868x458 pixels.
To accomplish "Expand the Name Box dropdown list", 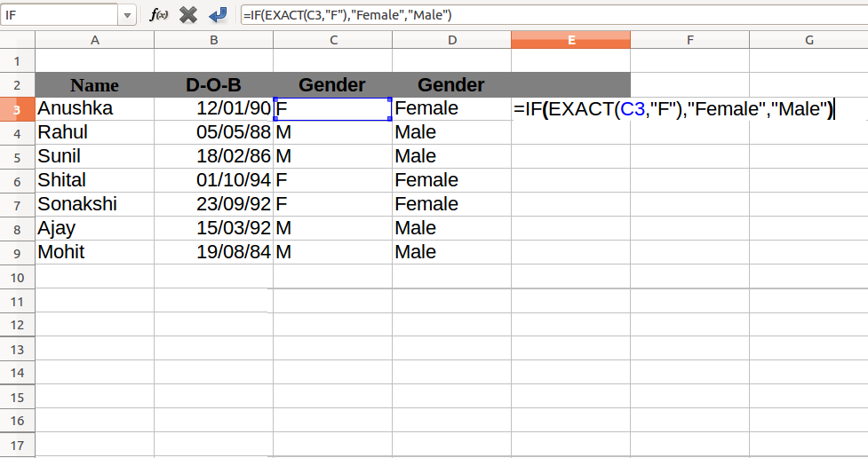I will (x=127, y=15).
